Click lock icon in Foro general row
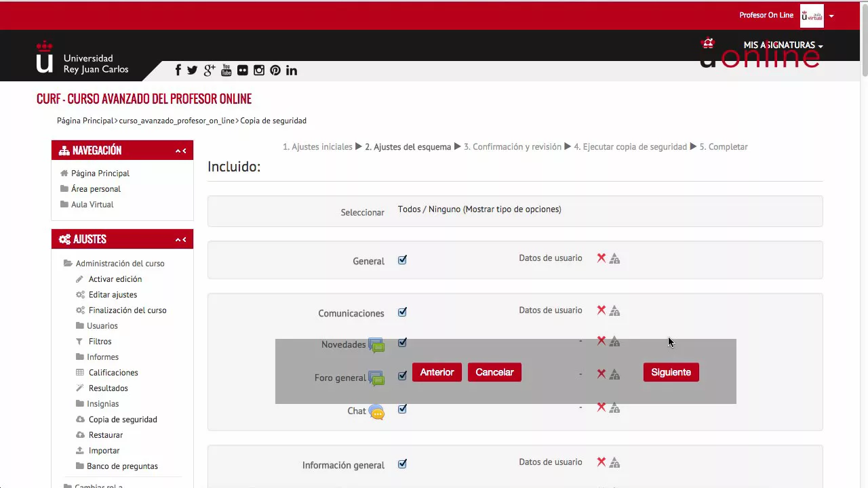Image resolution: width=868 pixels, height=488 pixels. [614, 374]
